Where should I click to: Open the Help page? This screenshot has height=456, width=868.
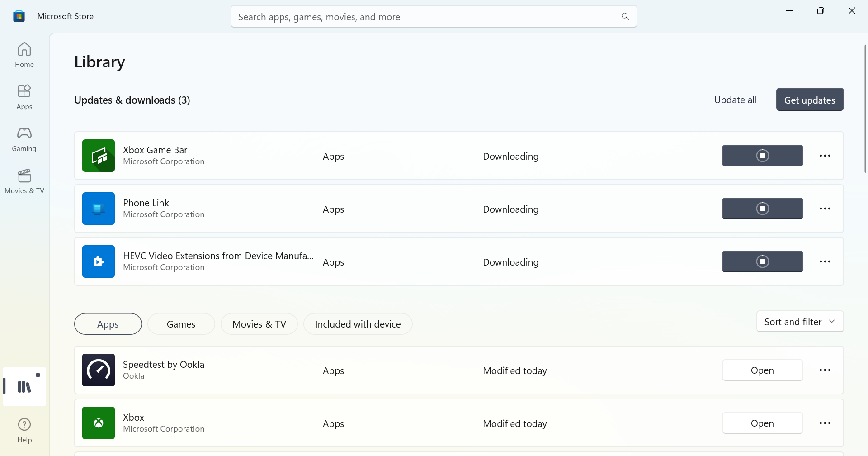click(x=24, y=430)
